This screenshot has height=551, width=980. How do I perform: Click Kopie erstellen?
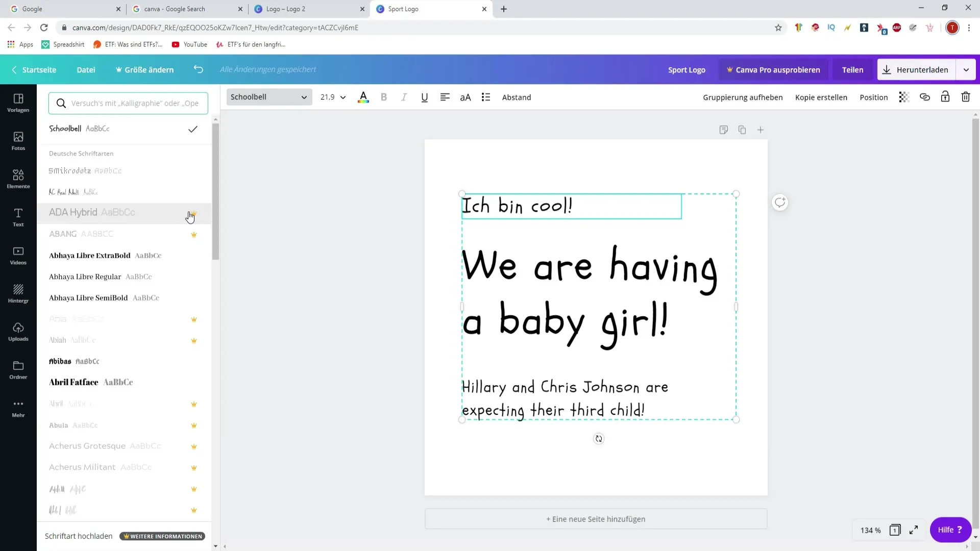click(x=821, y=97)
